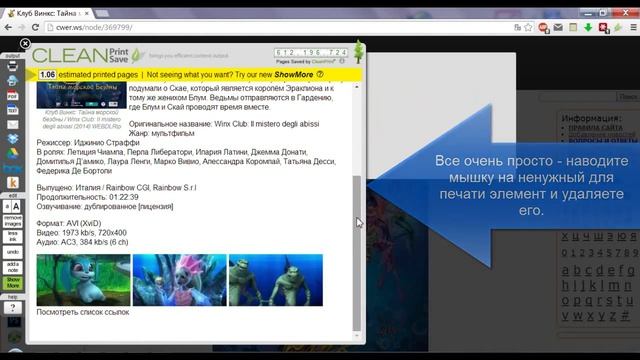Close the 'Клуб Винкс' tab
This screenshot has height=360, width=640.
click(x=87, y=13)
